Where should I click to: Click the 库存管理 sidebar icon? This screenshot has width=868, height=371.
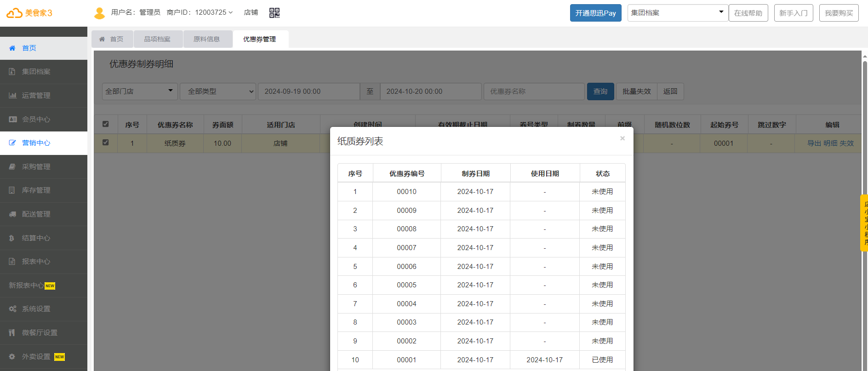click(12, 190)
